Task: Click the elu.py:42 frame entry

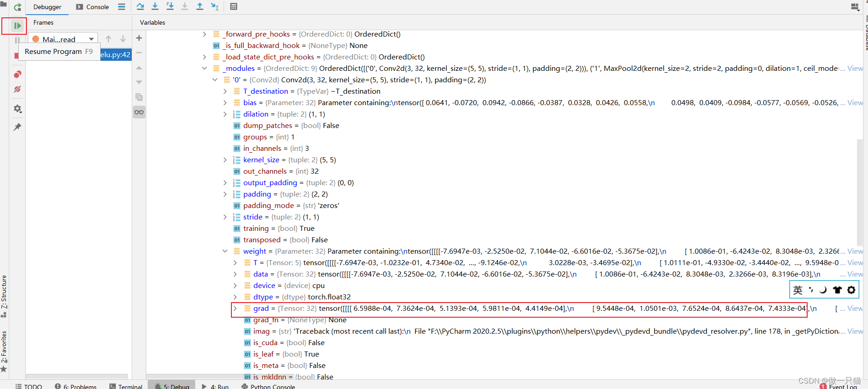Action: [x=116, y=54]
